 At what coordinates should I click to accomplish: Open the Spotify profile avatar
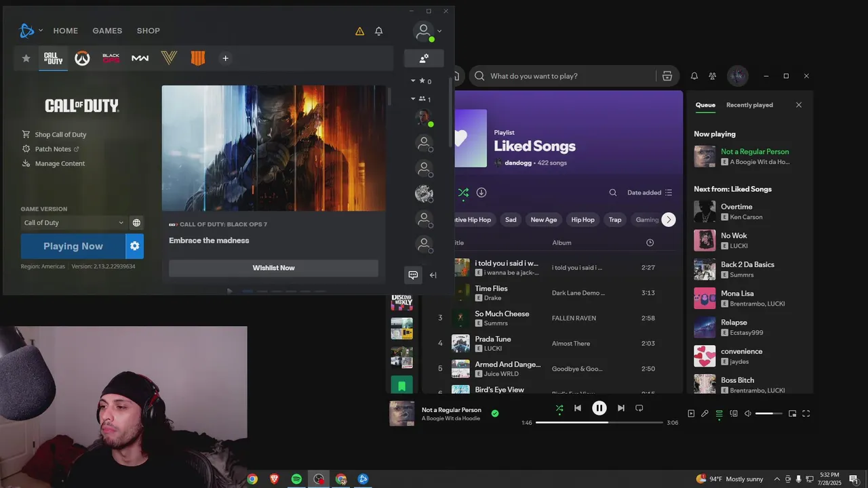(x=738, y=76)
